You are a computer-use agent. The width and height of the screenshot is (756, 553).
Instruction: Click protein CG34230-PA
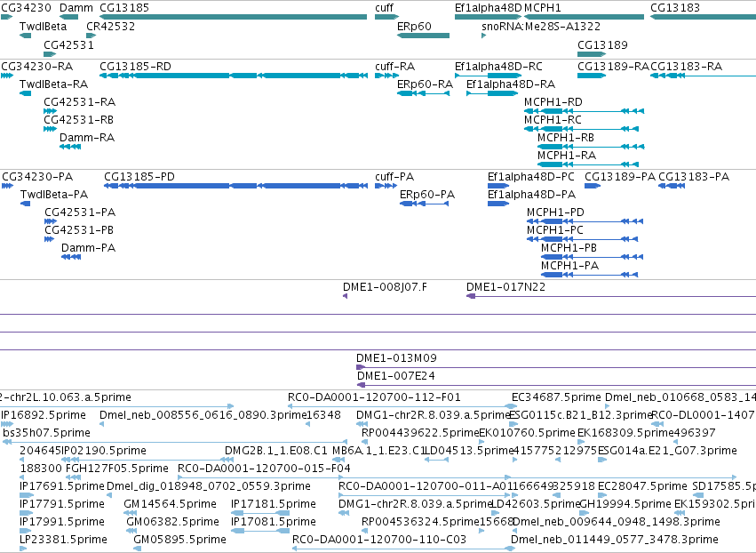[37, 177]
